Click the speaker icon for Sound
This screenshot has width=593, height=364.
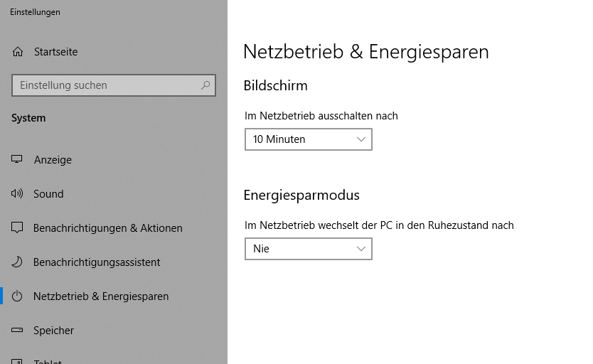[x=17, y=193]
